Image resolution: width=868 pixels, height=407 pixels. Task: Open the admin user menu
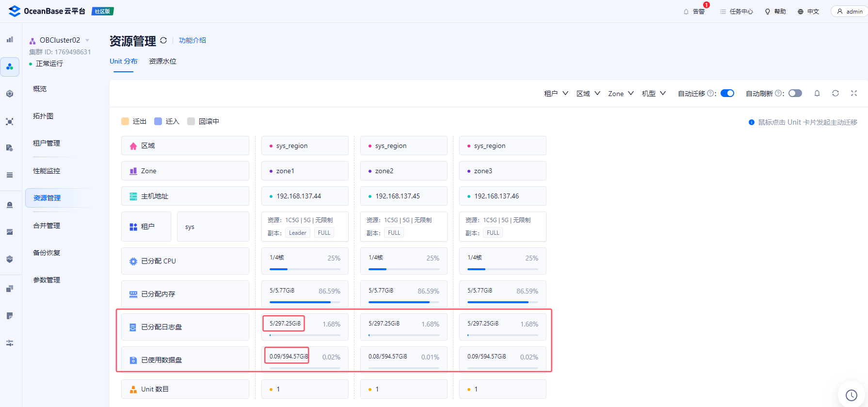coord(850,12)
